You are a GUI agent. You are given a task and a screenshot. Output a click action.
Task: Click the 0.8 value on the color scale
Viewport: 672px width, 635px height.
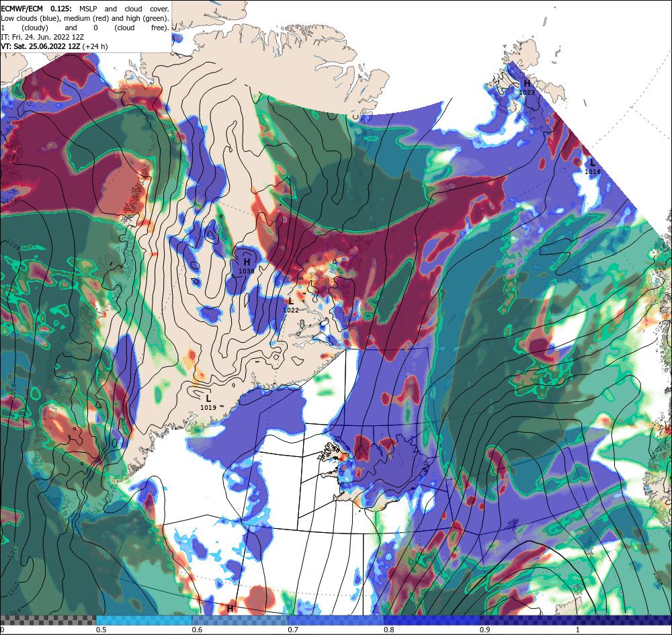[x=389, y=630]
